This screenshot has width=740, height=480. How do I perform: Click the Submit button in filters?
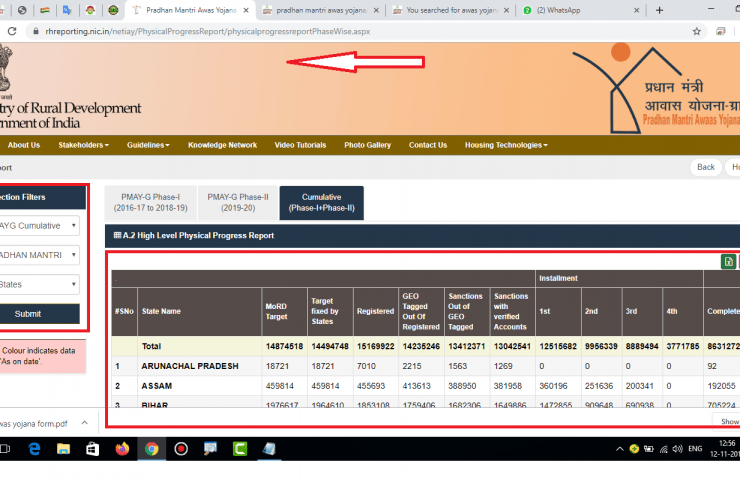[x=39, y=314]
